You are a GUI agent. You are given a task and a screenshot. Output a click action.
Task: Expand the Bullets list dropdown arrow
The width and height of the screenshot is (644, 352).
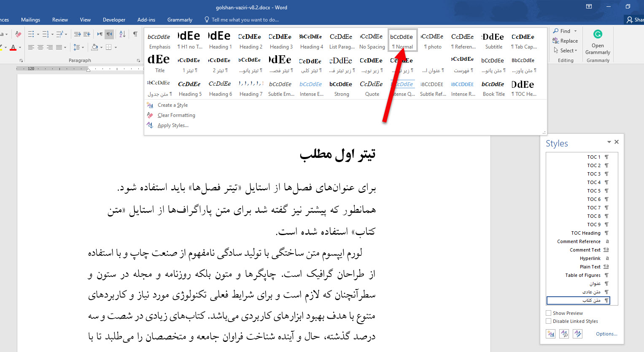coord(38,35)
